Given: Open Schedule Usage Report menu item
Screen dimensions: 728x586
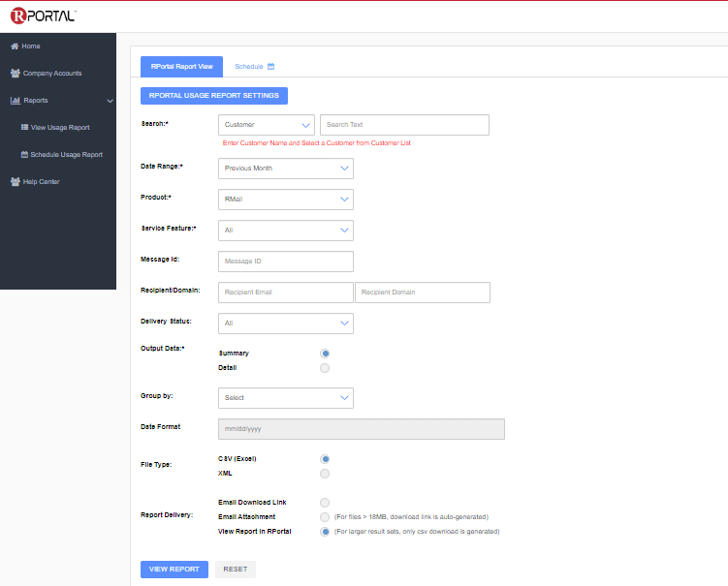Looking at the screenshot, I should pos(66,155).
